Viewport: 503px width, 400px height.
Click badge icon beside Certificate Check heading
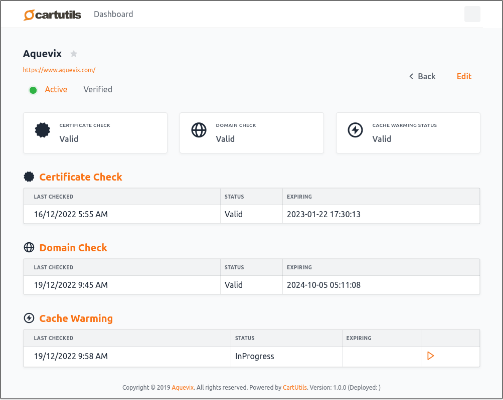pos(29,177)
